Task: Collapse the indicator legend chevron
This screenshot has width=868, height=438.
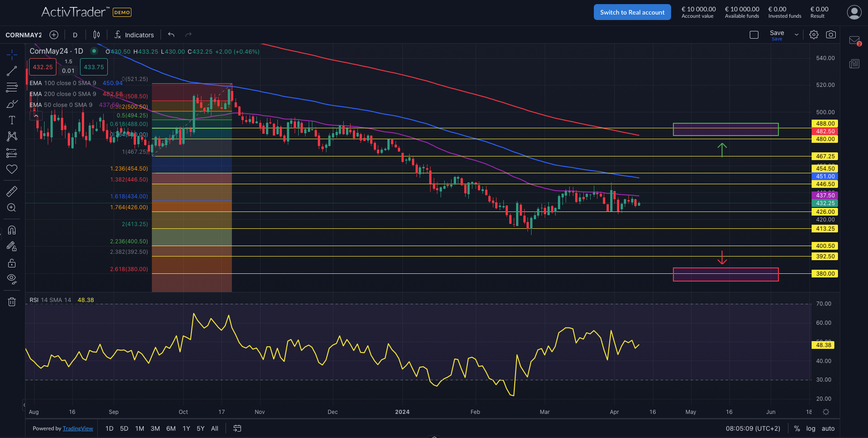Action: pyautogui.click(x=36, y=116)
